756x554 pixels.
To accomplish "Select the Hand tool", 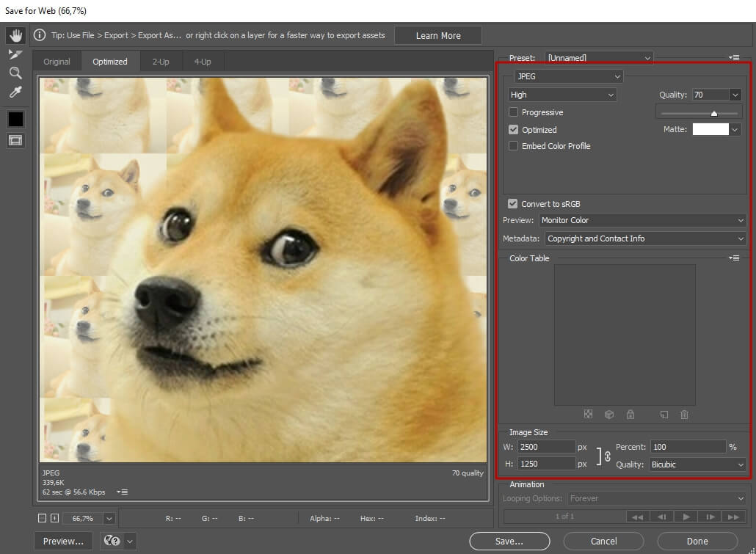I will pos(15,35).
